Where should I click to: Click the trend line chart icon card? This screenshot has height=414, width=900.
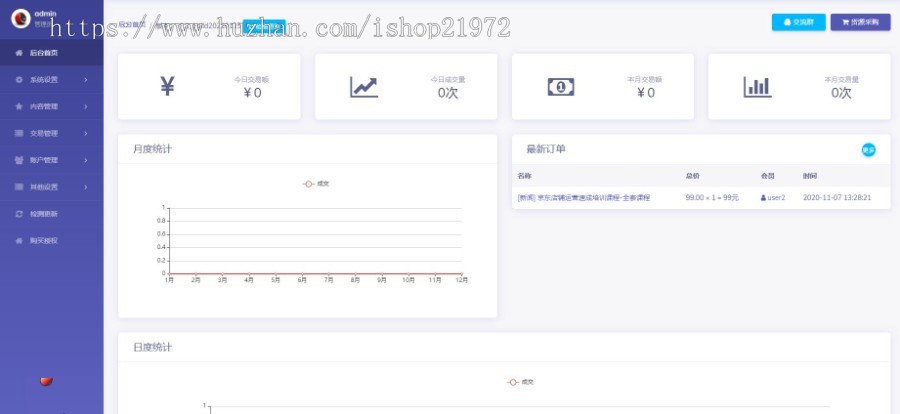pyautogui.click(x=364, y=87)
